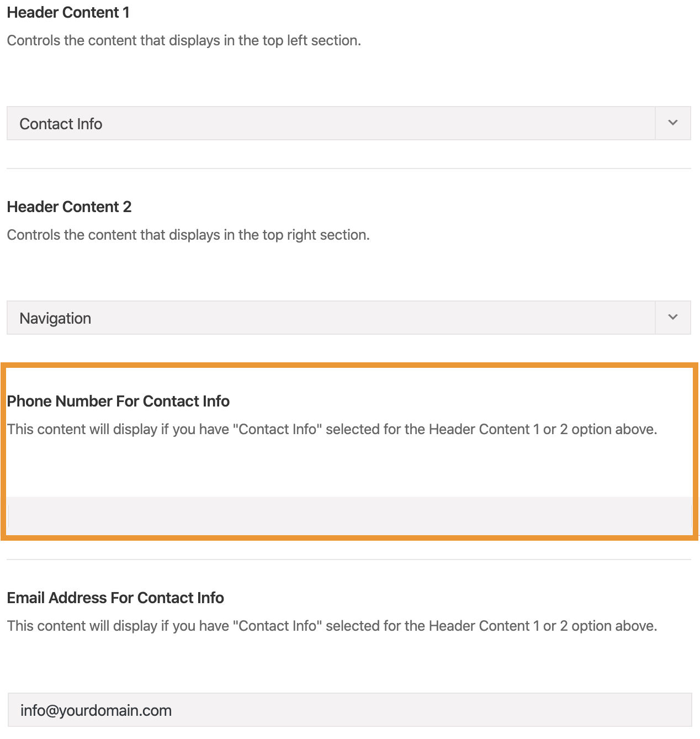Click the top left section description text
700x739 pixels.
[184, 40]
